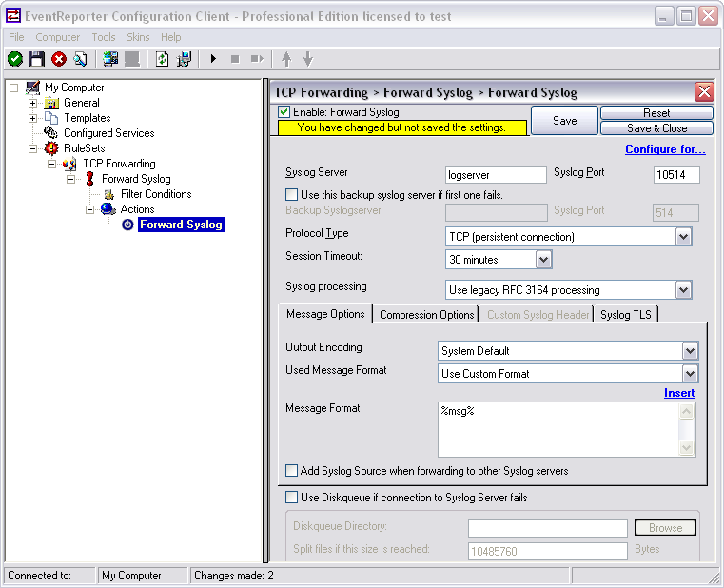Click the connect to computer toolbar icon

[110, 59]
